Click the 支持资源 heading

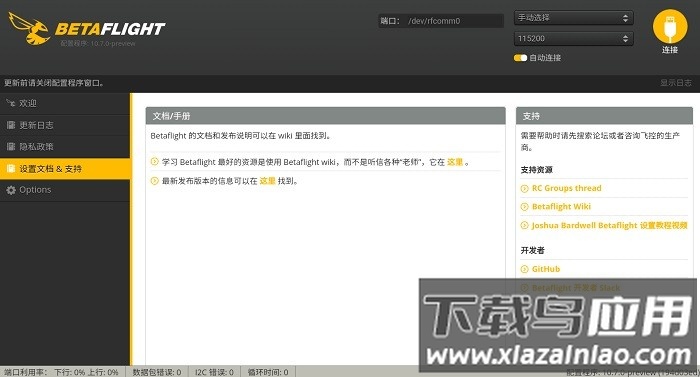coord(537,170)
